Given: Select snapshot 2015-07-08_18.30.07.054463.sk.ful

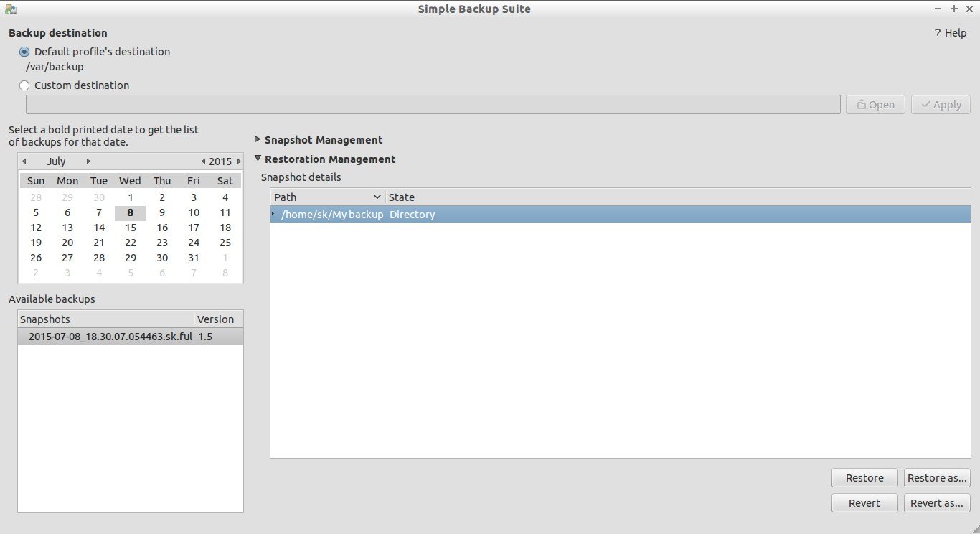Looking at the screenshot, I should 131,337.
